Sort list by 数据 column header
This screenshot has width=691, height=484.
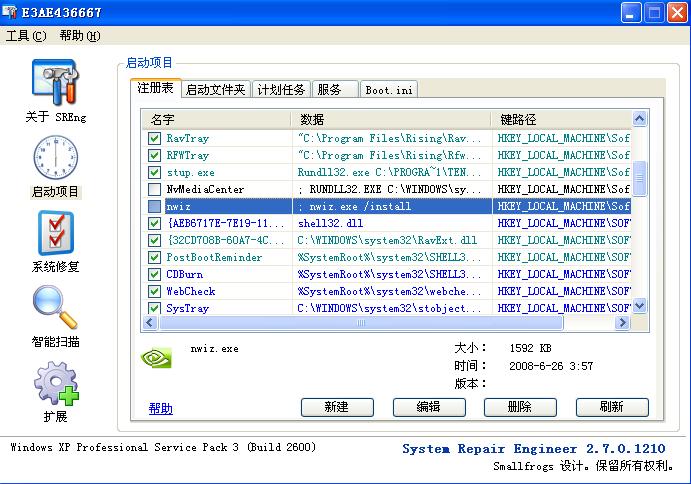(391, 119)
